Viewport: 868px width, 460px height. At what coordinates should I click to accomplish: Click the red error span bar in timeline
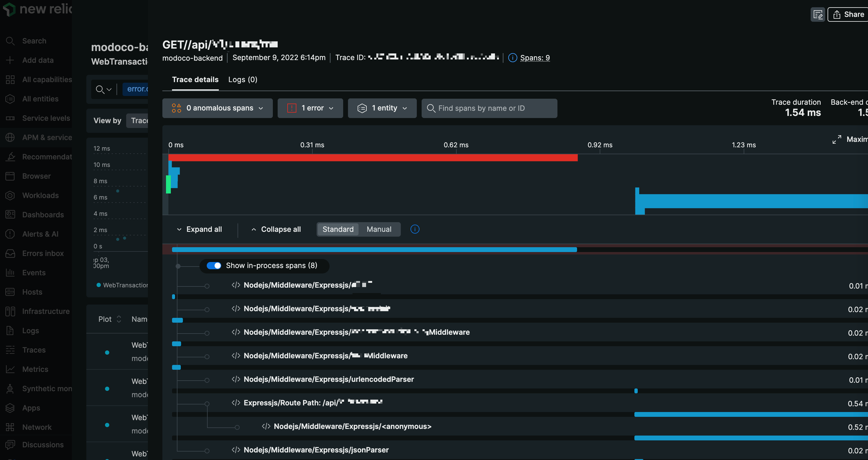pos(373,158)
